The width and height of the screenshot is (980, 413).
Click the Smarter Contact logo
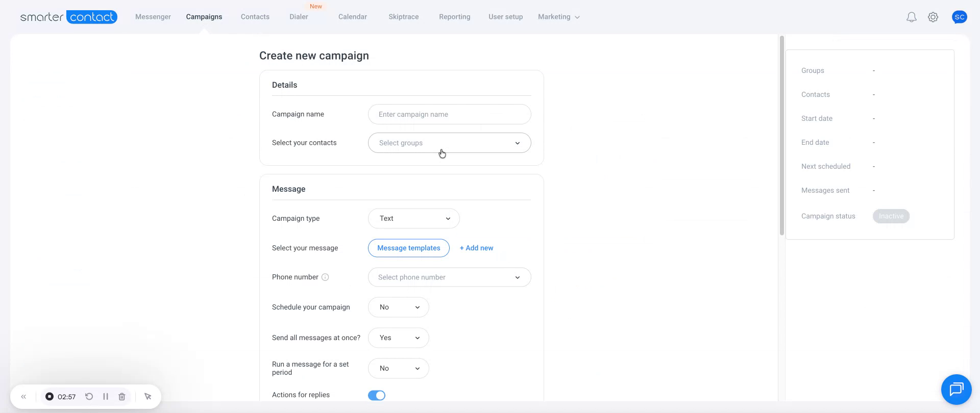click(x=68, y=17)
